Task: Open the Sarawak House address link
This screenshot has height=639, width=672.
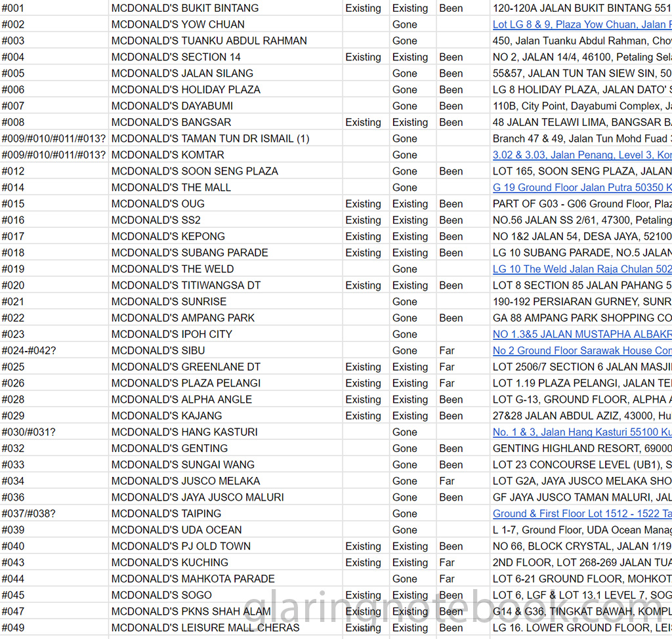Action: [x=581, y=350]
